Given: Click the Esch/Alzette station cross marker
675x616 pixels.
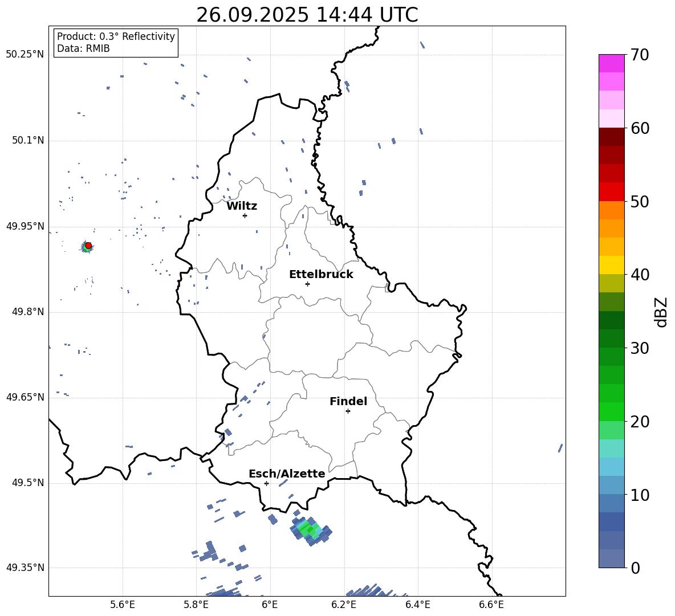Looking at the screenshot, I should click(x=266, y=483).
